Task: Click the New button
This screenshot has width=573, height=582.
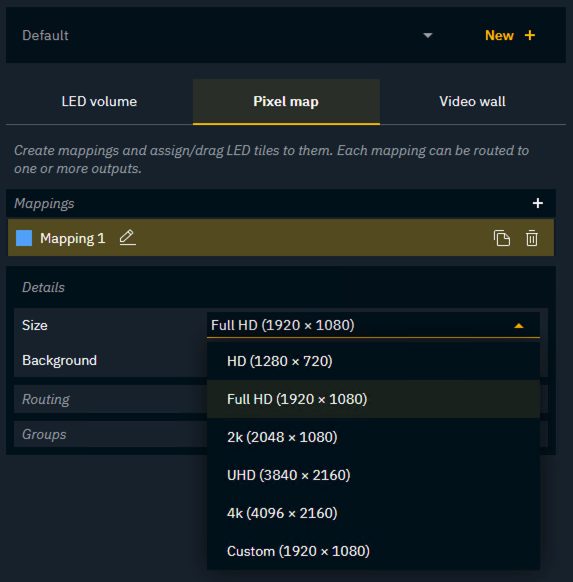Action: [510, 36]
